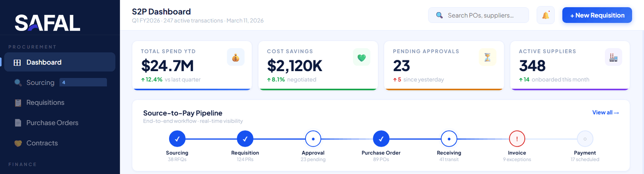Open the Dashboard sidebar menu item
The width and height of the screenshot is (644, 174).
[x=60, y=62]
